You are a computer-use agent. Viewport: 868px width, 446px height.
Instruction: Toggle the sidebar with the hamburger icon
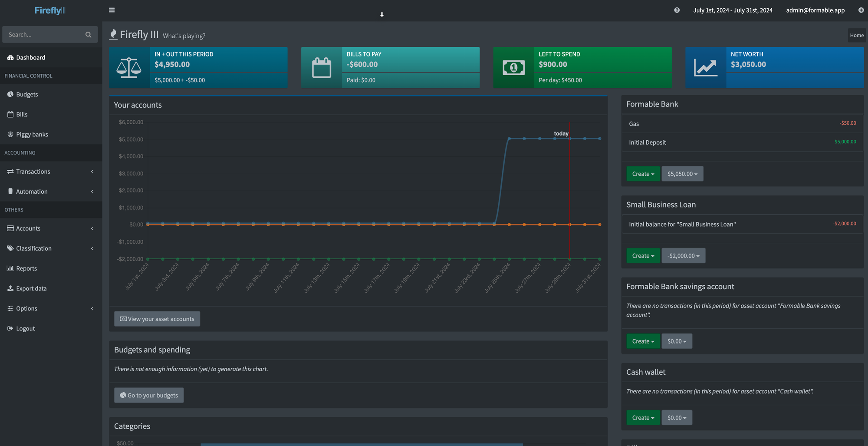tap(112, 10)
